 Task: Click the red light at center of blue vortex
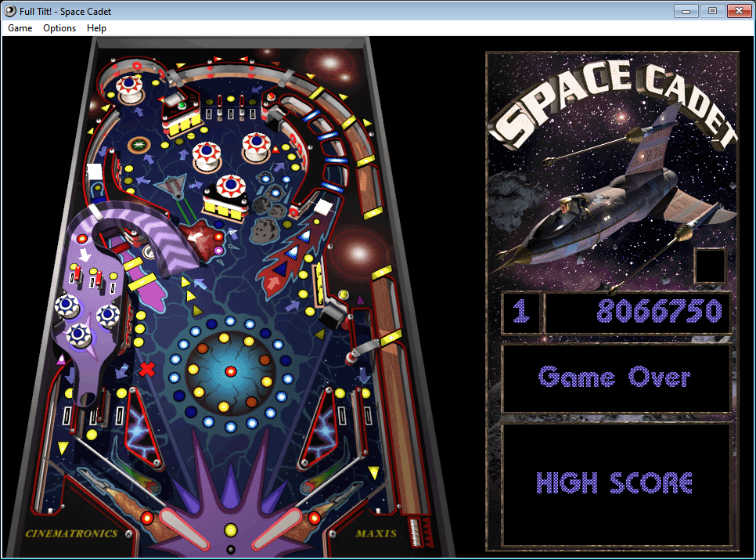tap(230, 371)
